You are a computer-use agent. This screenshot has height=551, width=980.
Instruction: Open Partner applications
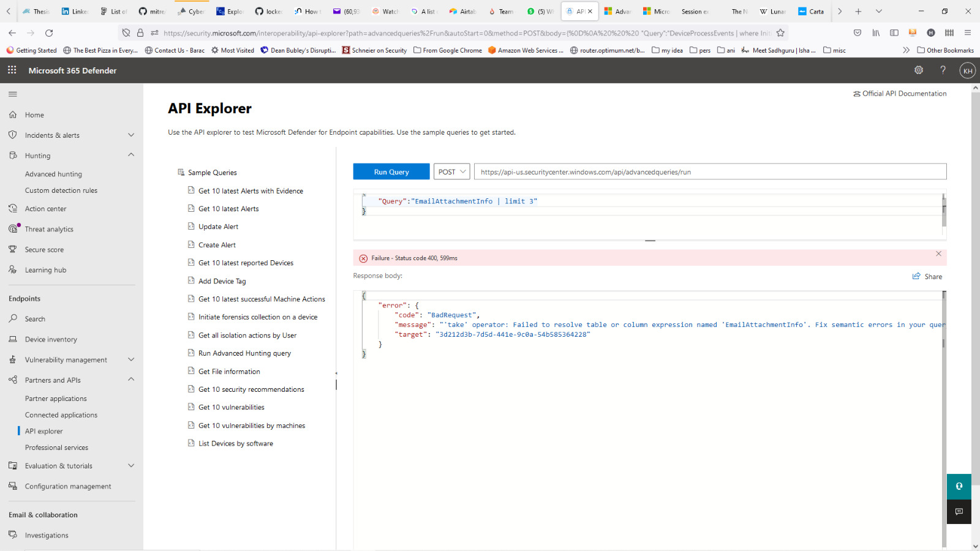coord(56,399)
